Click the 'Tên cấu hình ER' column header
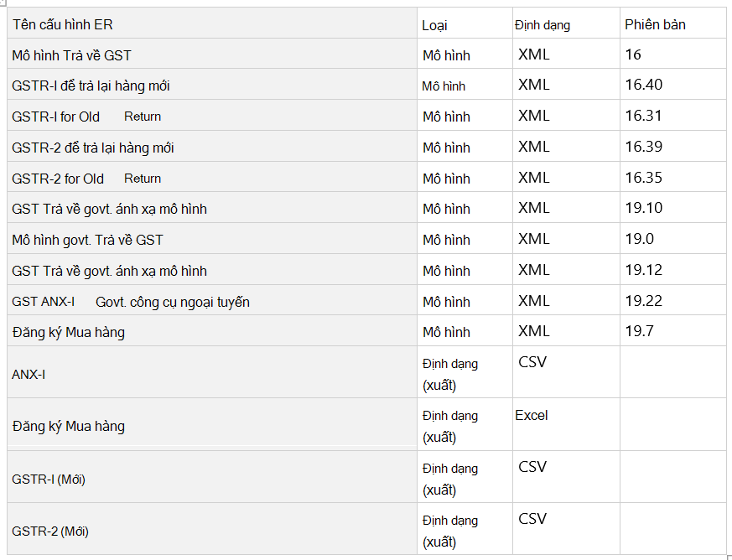The width and height of the screenshot is (732, 560). tap(212, 23)
